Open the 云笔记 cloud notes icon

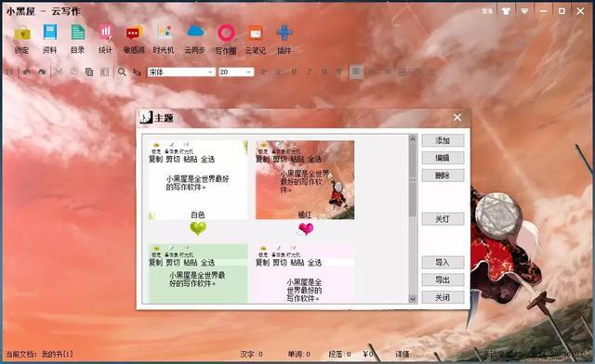256,33
